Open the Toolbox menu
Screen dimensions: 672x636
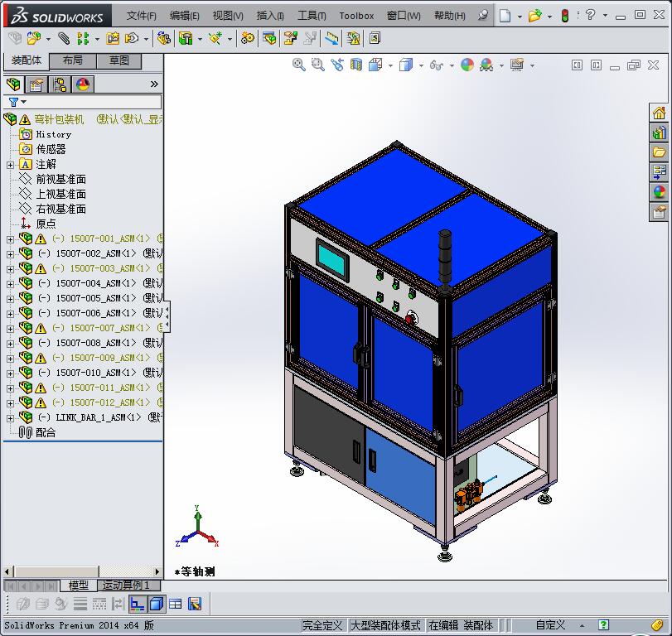coord(356,16)
